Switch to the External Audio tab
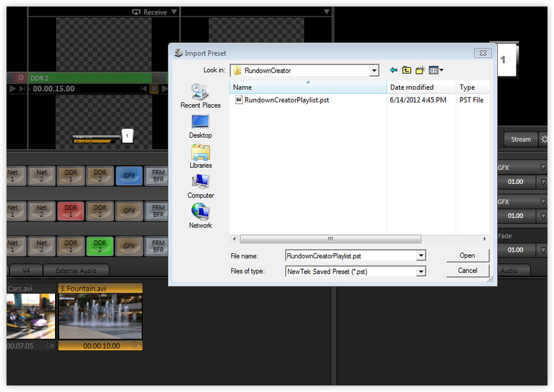 click(76, 270)
